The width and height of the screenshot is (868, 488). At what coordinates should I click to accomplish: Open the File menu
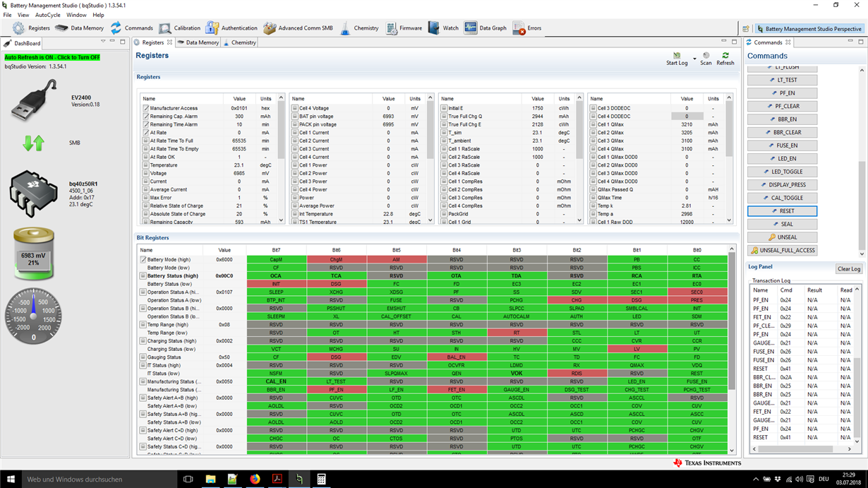[x=7, y=15]
